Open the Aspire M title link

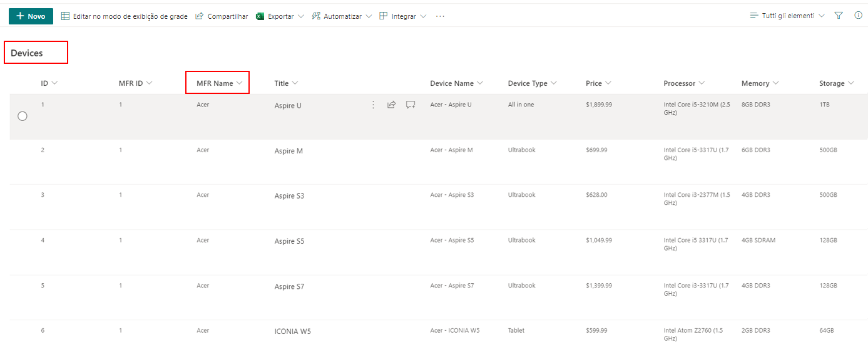pyautogui.click(x=288, y=151)
